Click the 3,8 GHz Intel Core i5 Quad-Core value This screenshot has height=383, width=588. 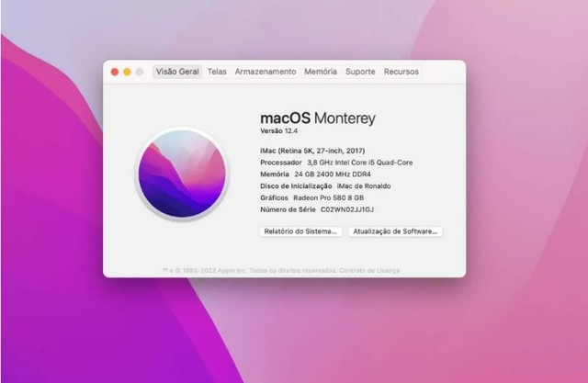coord(360,163)
